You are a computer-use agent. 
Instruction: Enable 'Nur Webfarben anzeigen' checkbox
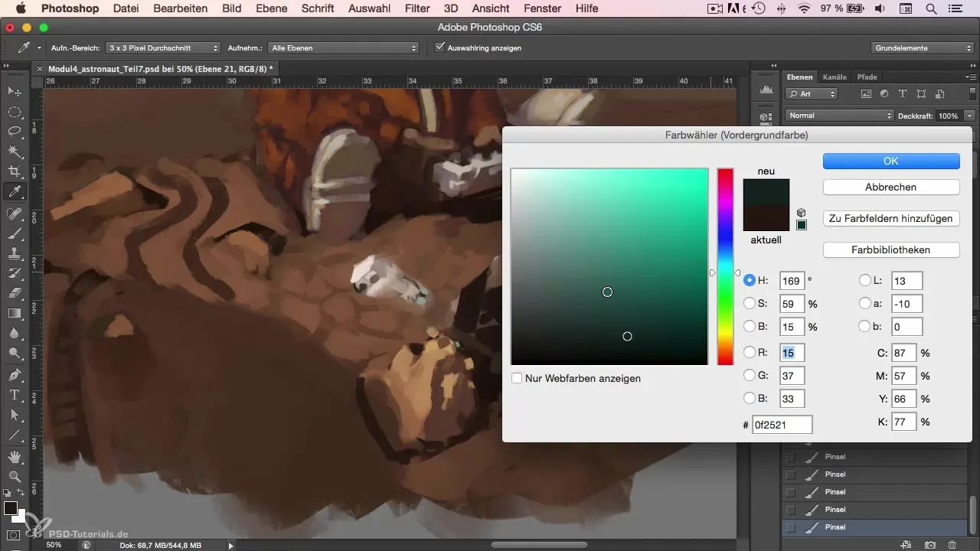(x=517, y=378)
